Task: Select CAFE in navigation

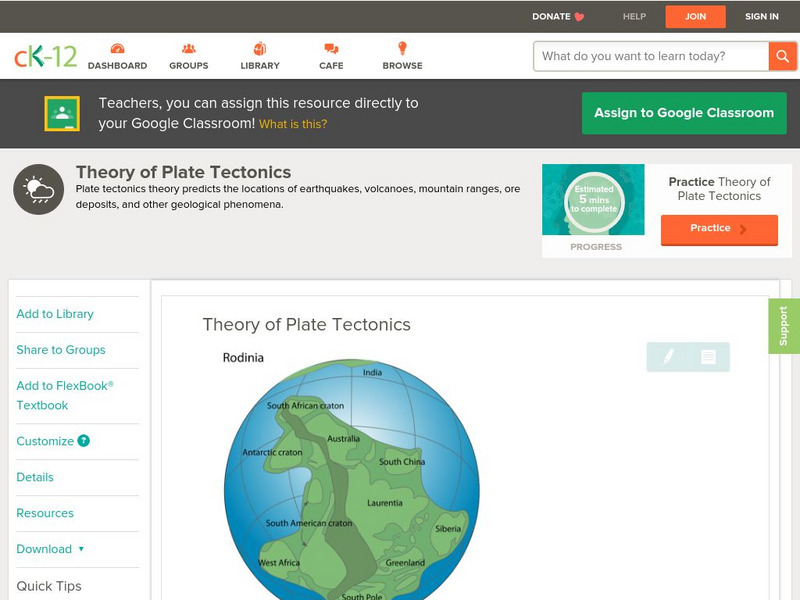Action: point(331,66)
